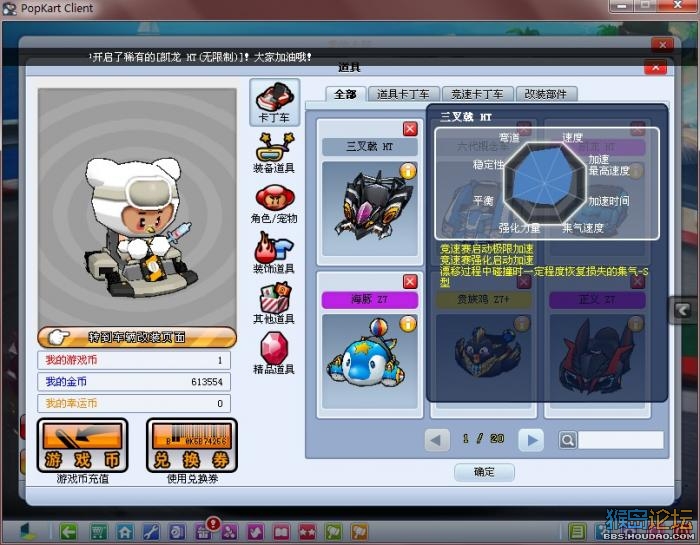Open the 装备道具 equipment category

[274, 153]
